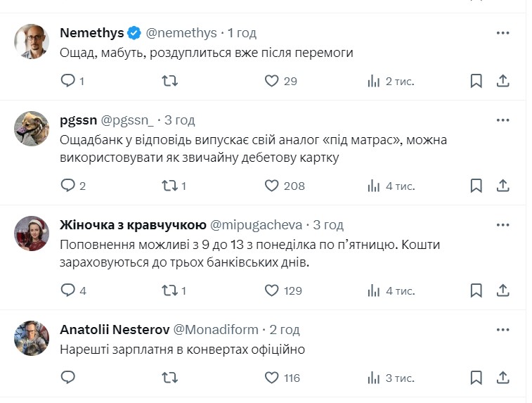Like Anatolii Nesterov's tweet with 116 likes
532x403 pixels.
coord(272,378)
